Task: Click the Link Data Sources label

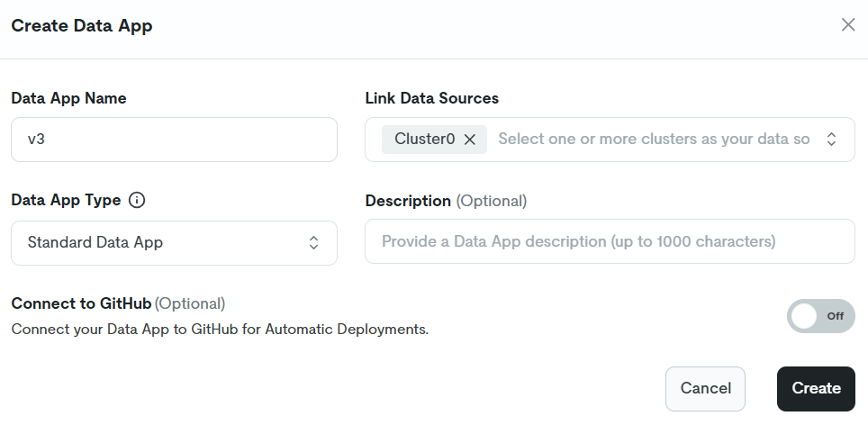Action: [x=431, y=98]
